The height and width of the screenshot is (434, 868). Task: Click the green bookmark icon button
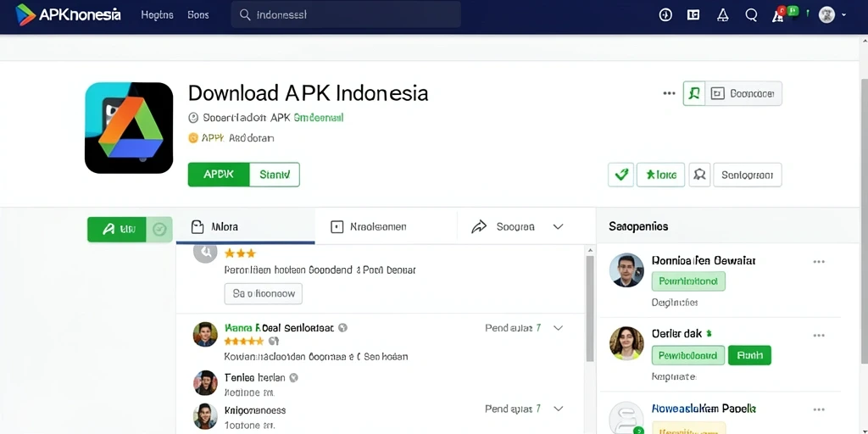(694, 93)
